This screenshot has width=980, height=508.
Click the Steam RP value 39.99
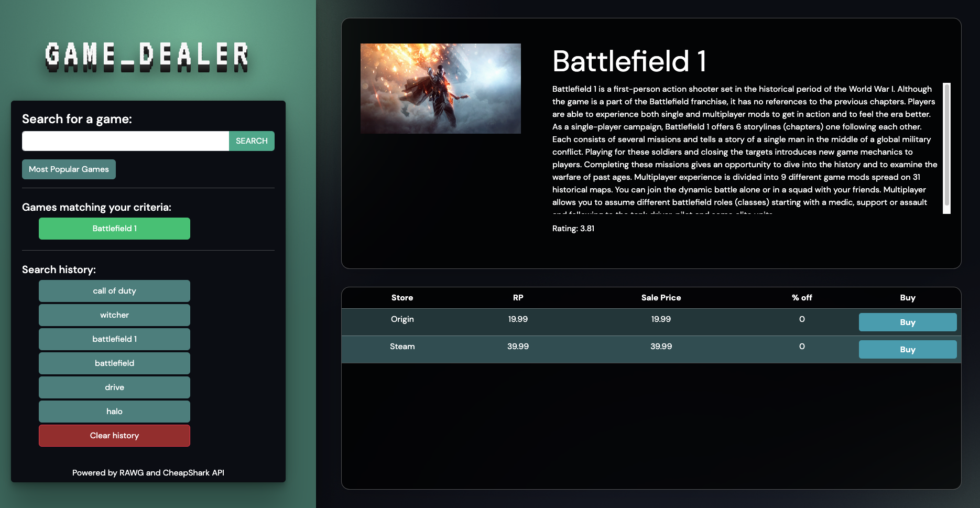518,347
